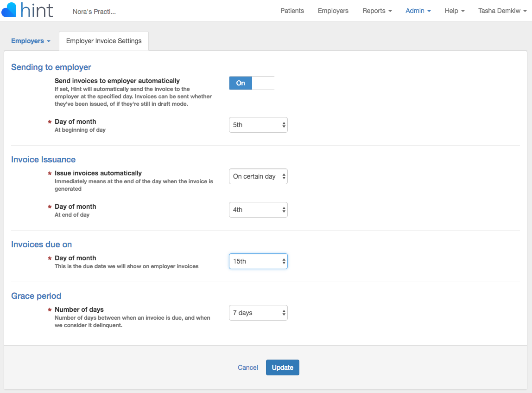Click the Hint logo

click(27, 10)
